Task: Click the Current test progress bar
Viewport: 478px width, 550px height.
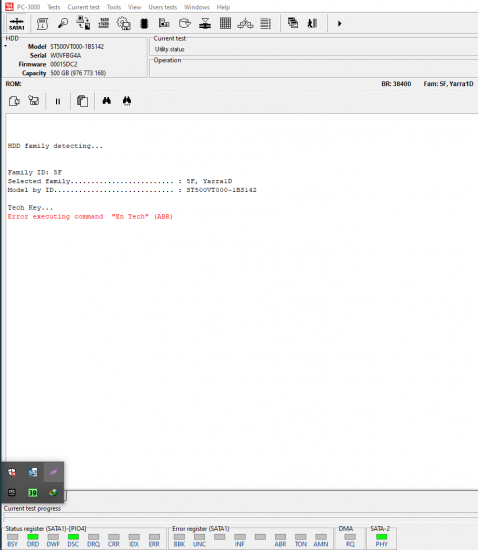Action: tap(241, 517)
